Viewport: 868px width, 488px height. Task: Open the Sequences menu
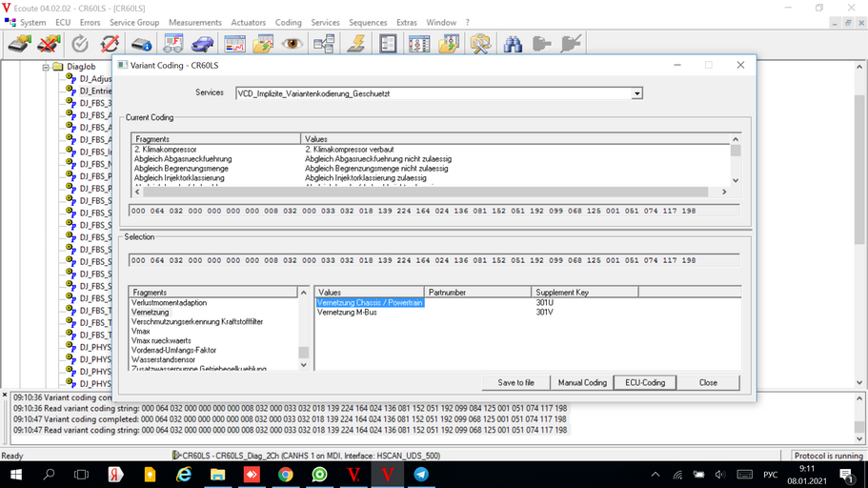[x=368, y=23]
